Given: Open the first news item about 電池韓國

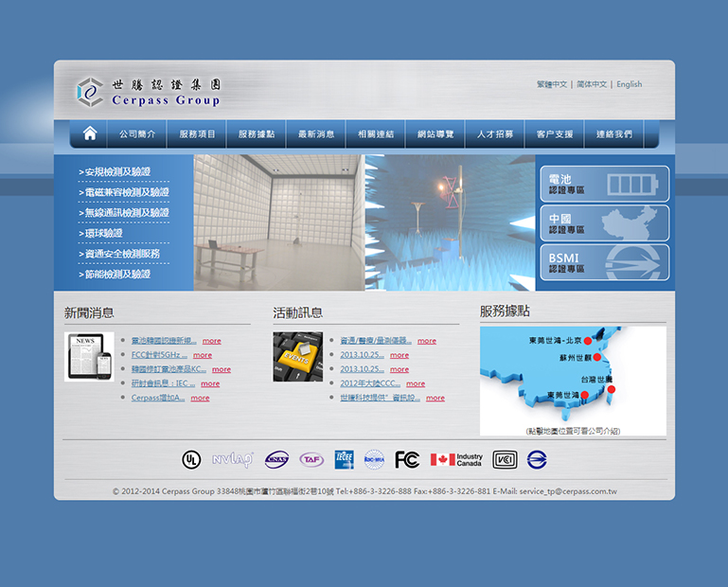Looking at the screenshot, I should [164, 341].
